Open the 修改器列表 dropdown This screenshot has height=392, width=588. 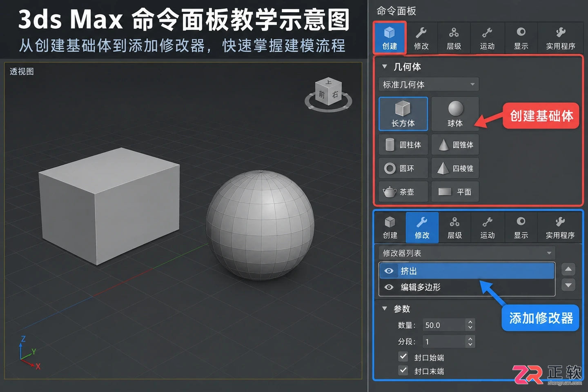pyautogui.click(x=467, y=253)
